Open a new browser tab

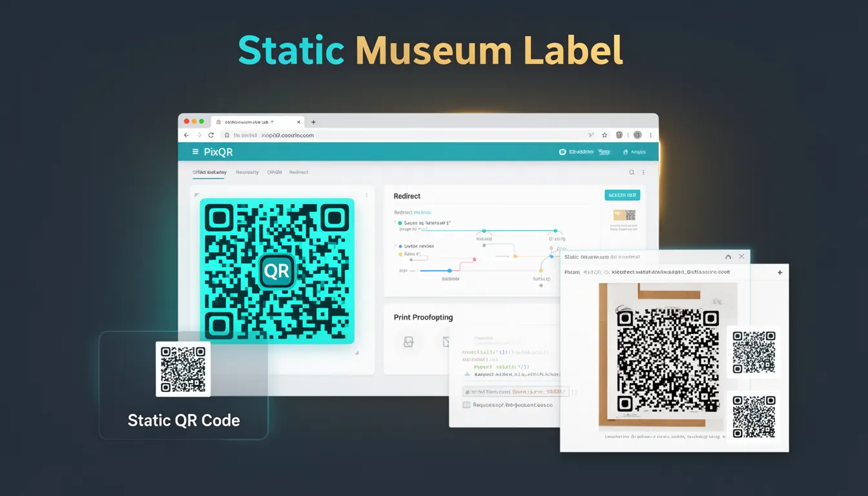[x=313, y=121]
